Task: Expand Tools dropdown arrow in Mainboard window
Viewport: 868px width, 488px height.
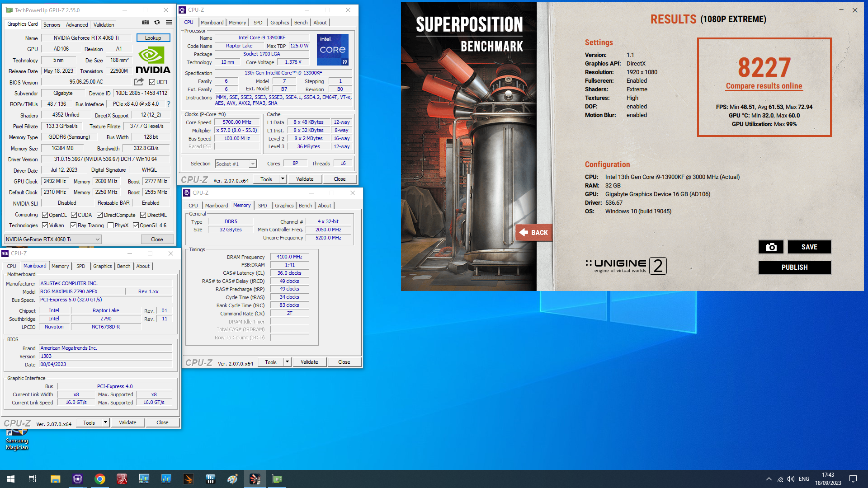Action: click(106, 422)
